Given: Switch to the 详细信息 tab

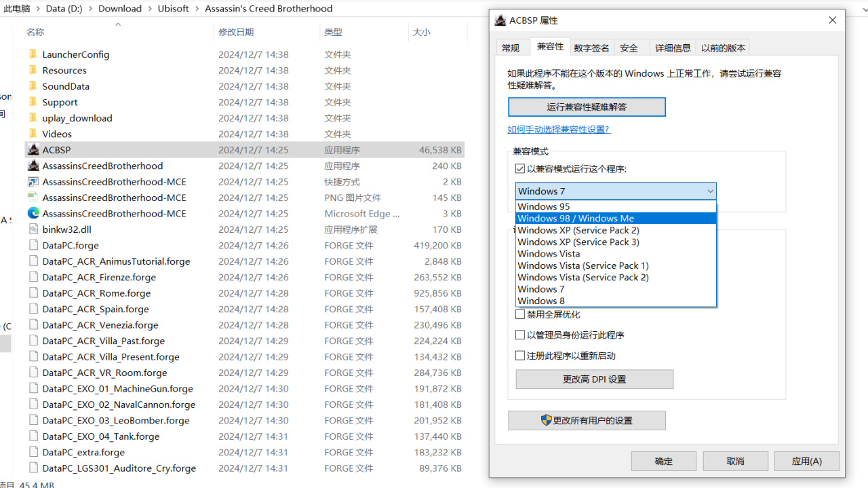Looking at the screenshot, I should [673, 48].
